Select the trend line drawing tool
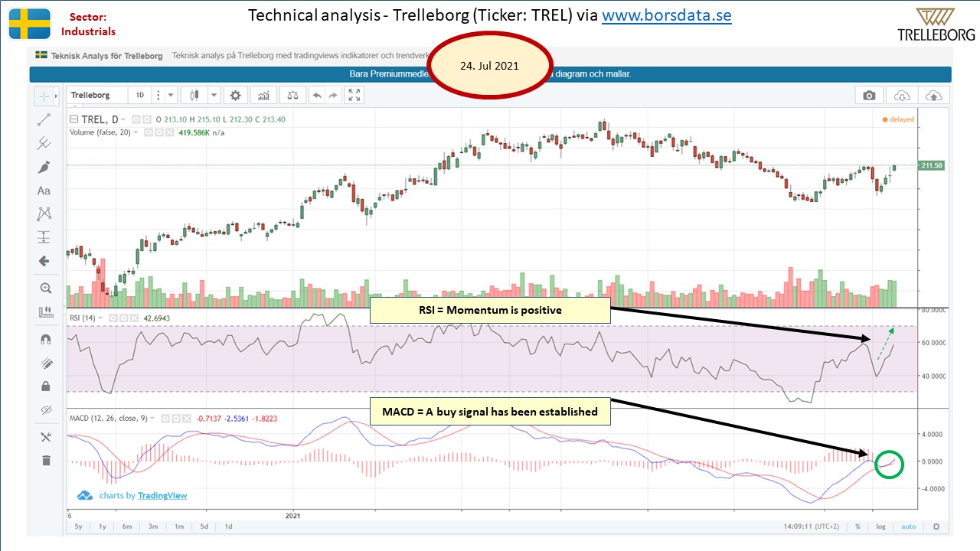This screenshot has height=551, width=980. pyautogui.click(x=44, y=119)
